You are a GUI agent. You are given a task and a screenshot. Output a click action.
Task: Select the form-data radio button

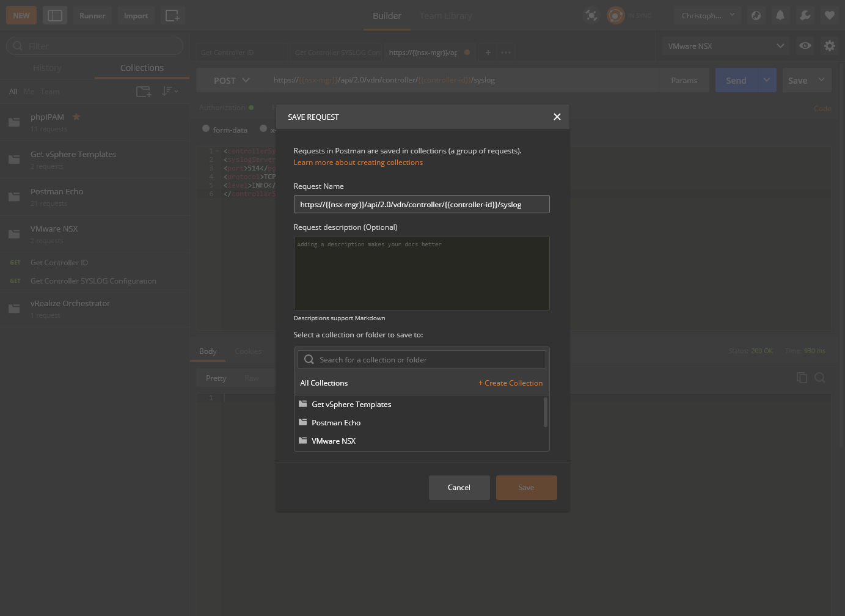click(x=206, y=129)
